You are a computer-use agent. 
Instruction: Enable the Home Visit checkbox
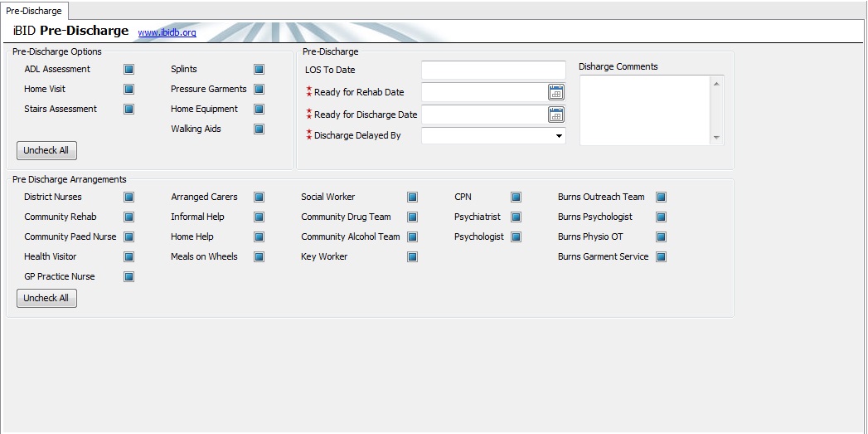[129, 89]
